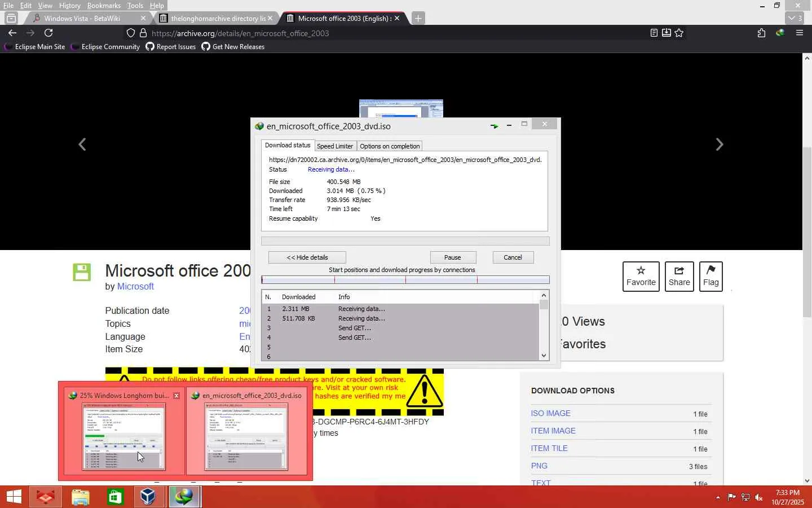This screenshot has width=812, height=508.
Task: Open the Eclipse Main Site bookmark
Action: pos(34,47)
